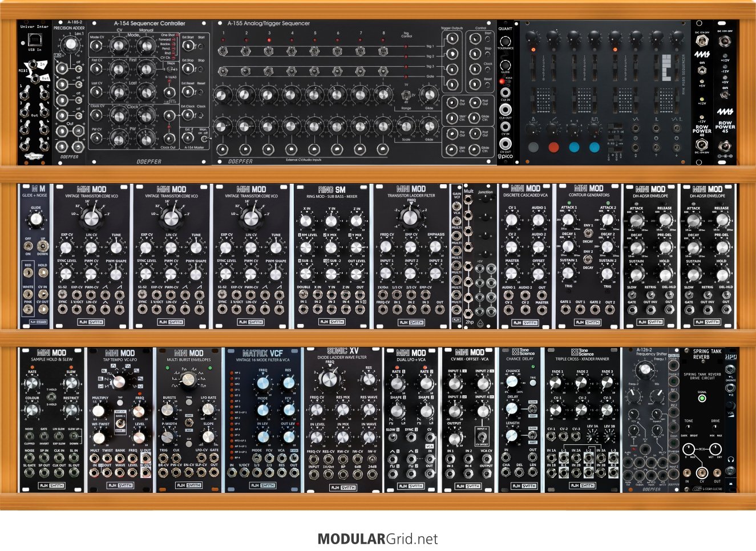Click the U OUT jack on Tap Tempo VC-LFO
The height and width of the screenshot is (551, 756).
point(146,458)
